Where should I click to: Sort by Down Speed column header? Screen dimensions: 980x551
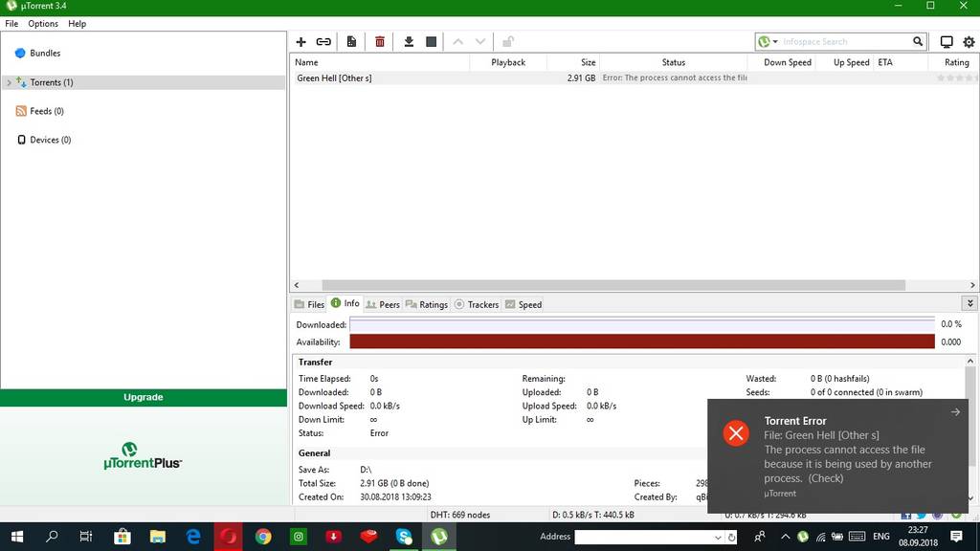click(781, 62)
